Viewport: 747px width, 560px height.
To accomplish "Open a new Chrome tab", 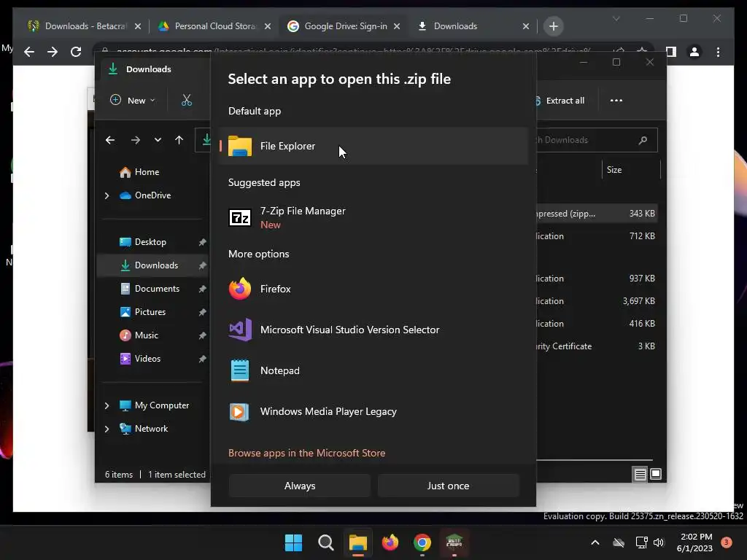I will pos(553,26).
